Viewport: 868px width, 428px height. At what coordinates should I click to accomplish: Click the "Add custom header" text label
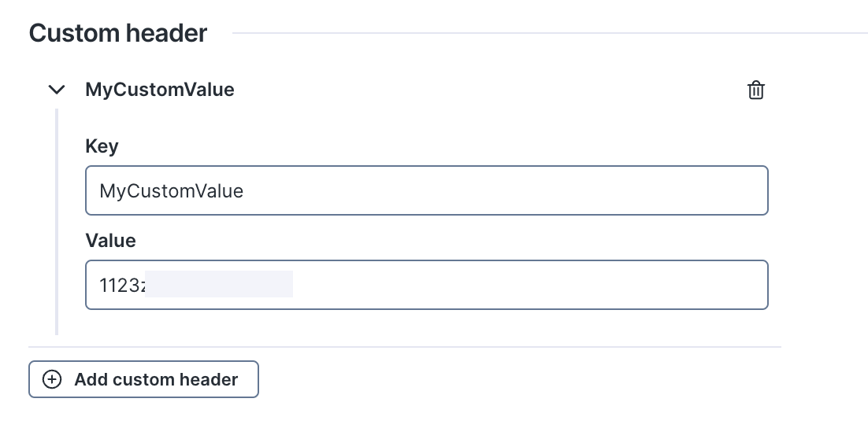click(156, 379)
